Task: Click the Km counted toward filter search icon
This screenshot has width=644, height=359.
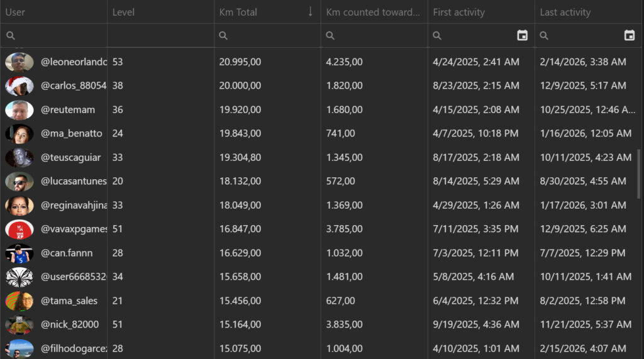Action: pos(330,36)
